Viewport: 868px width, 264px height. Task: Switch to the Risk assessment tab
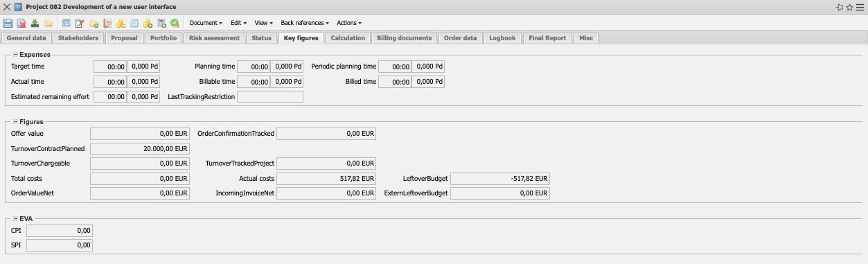tap(214, 38)
